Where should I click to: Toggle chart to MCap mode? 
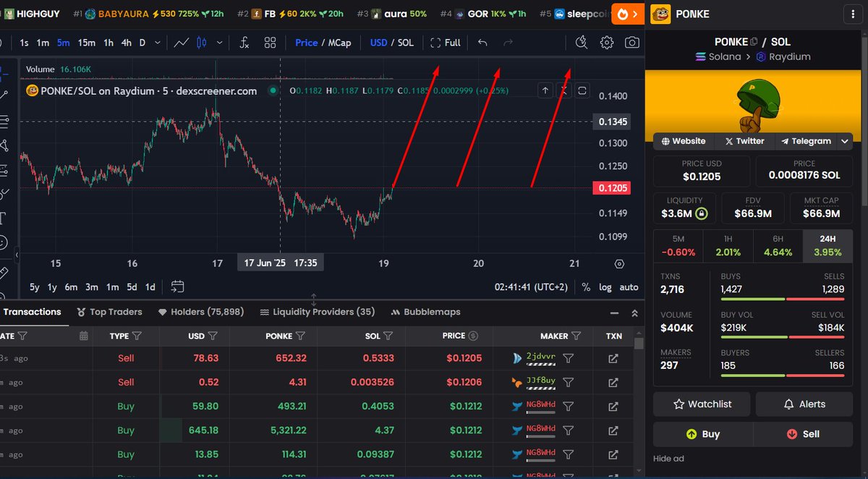pyautogui.click(x=340, y=43)
